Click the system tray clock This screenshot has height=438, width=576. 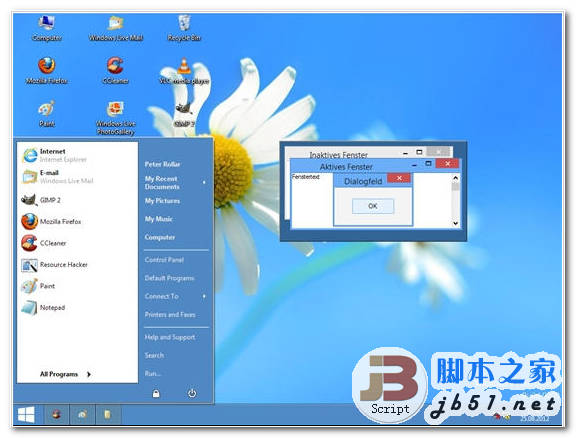point(534,418)
